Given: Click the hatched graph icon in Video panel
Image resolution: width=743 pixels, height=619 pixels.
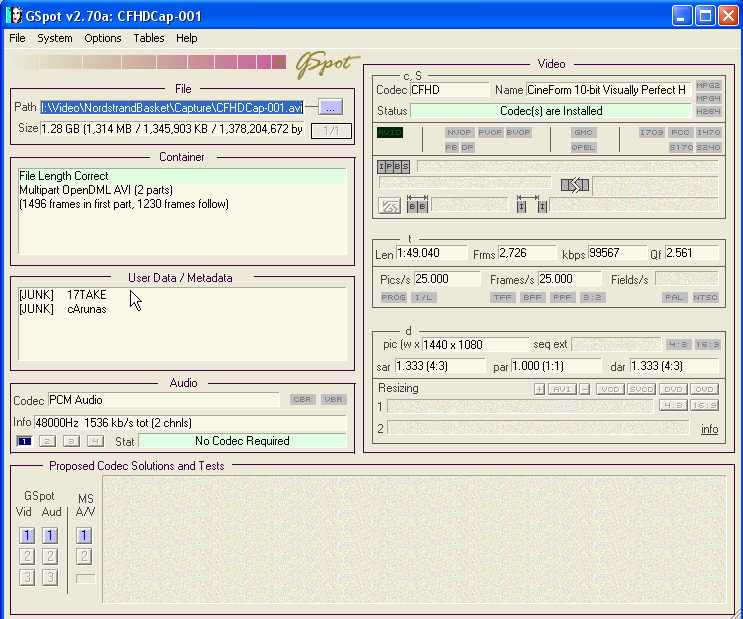Looking at the screenshot, I should pyautogui.click(x=390, y=206).
